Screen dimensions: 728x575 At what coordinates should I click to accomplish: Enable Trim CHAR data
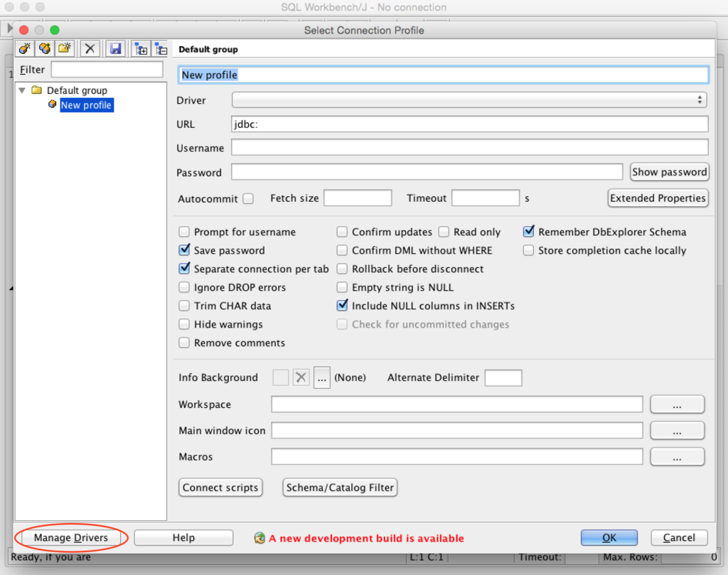point(184,306)
